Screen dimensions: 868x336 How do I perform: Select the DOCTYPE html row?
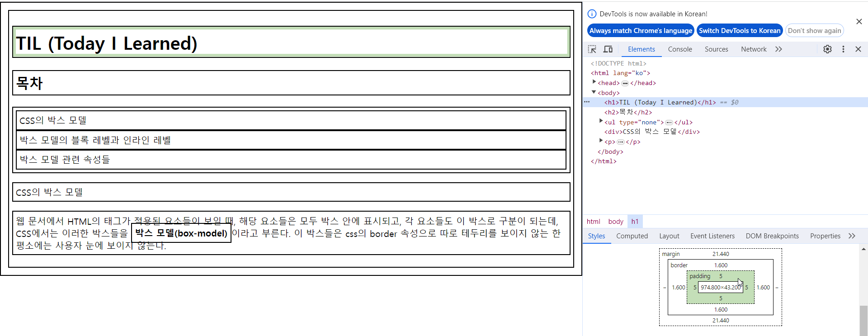pos(725,63)
